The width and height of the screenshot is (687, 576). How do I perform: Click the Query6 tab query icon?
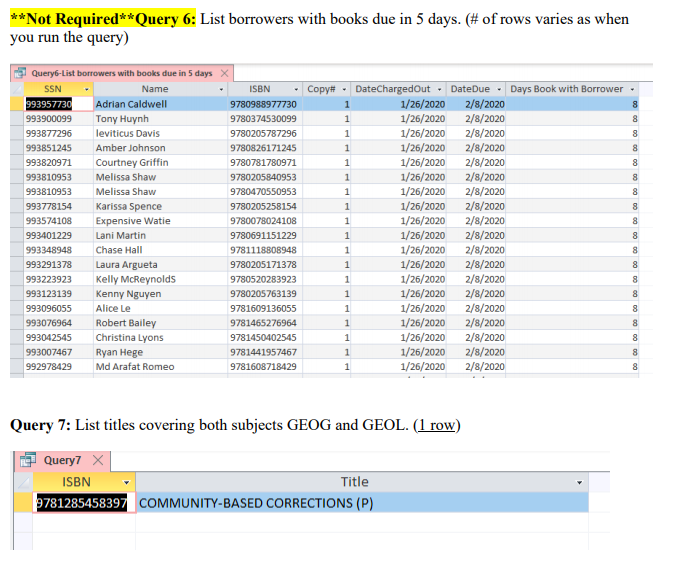click(20, 73)
